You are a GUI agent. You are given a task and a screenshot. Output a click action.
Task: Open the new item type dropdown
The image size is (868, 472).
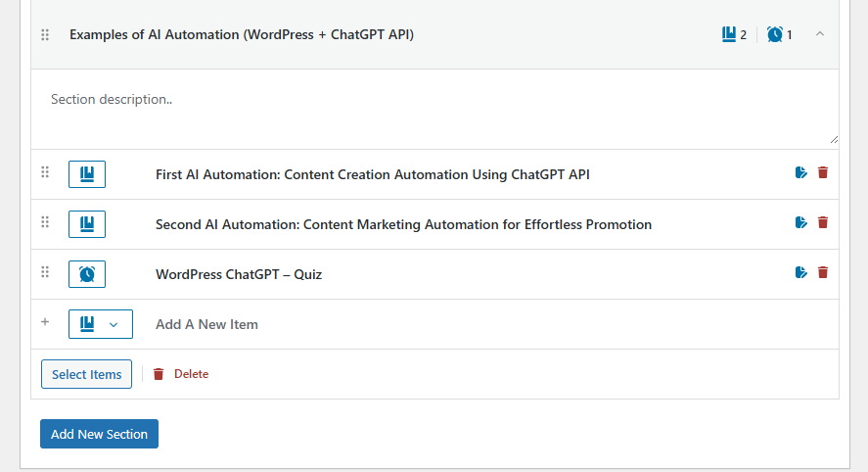tap(101, 324)
